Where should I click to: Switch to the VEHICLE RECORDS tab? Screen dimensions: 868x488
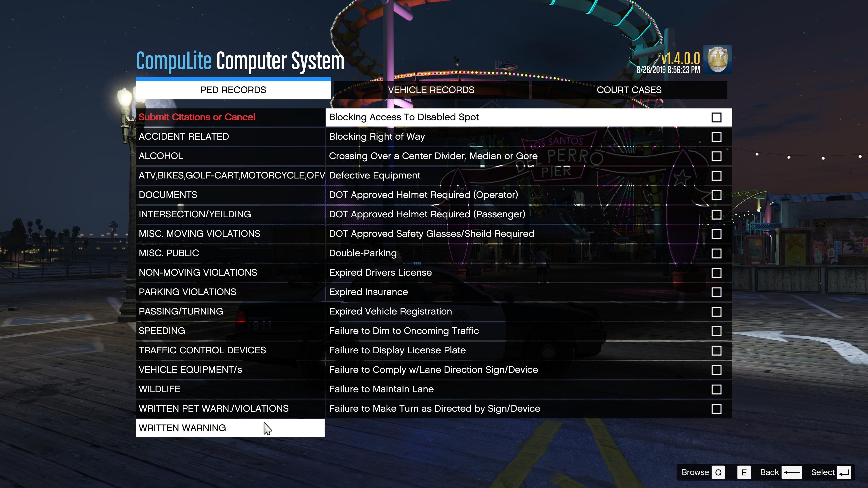(431, 90)
